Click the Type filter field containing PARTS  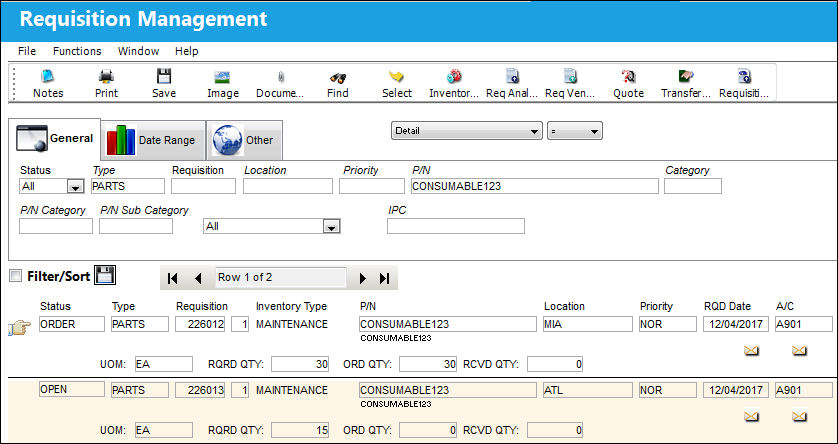[x=128, y=186]
